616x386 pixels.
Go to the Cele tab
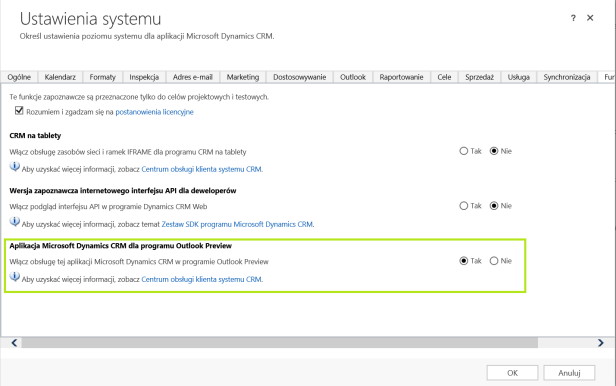(x=444, y=77)
